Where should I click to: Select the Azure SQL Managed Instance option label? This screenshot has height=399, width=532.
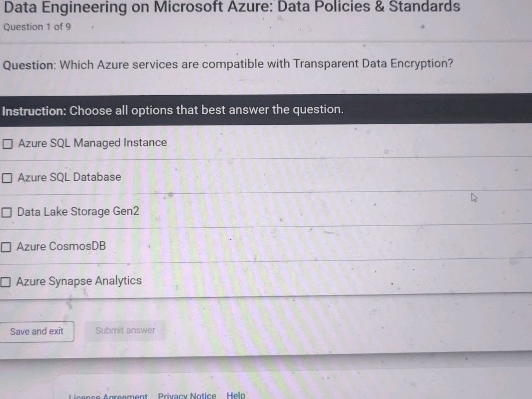point(92,142)
